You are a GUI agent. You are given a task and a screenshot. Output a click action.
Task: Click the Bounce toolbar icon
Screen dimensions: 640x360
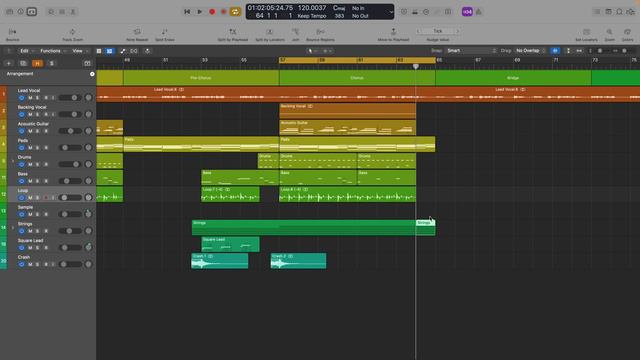(13, 32)
